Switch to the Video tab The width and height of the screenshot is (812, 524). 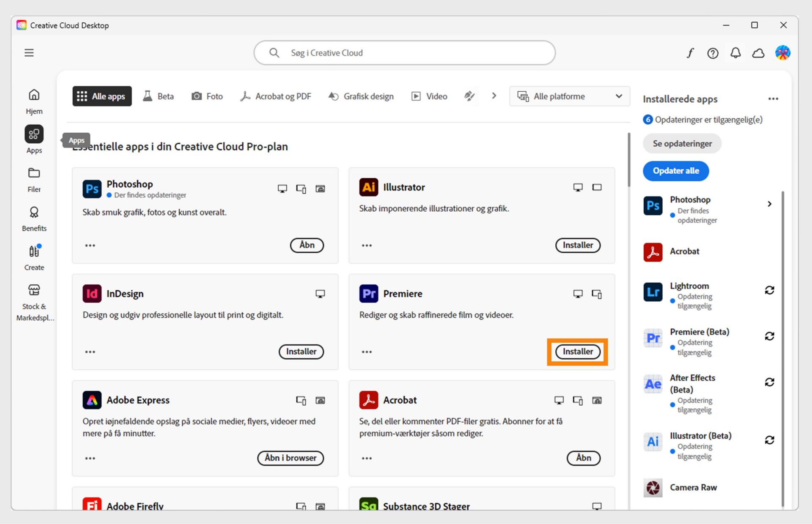[x=429, y=96]
